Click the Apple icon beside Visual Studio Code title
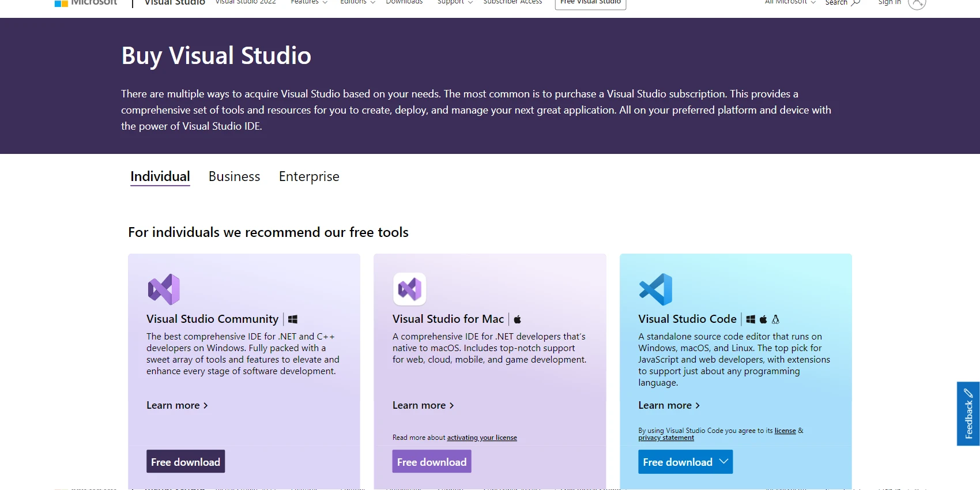980x490 pixels. tap(763, 319)
